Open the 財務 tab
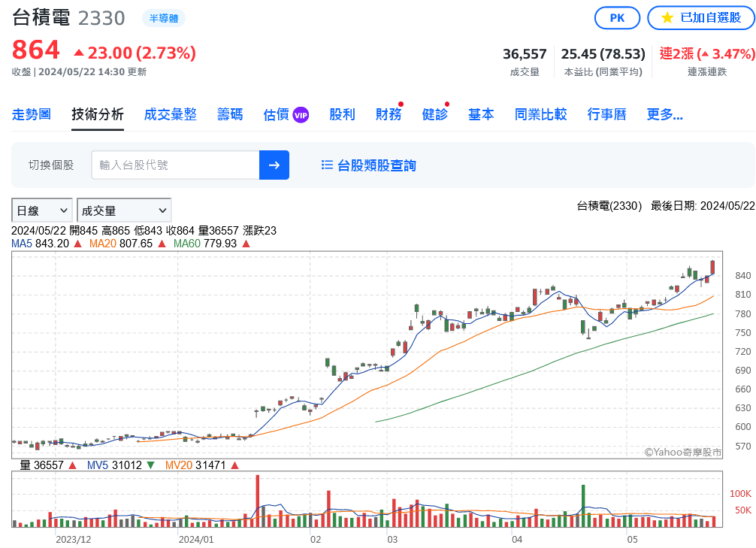The height and width of the screenshot is (548, 756). (x=389, y=114)
